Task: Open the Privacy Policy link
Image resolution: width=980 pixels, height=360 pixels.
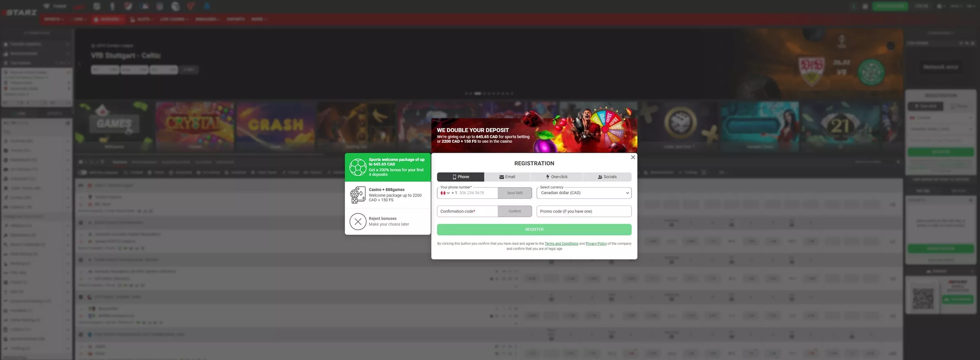Action: [x=596, y=244]
